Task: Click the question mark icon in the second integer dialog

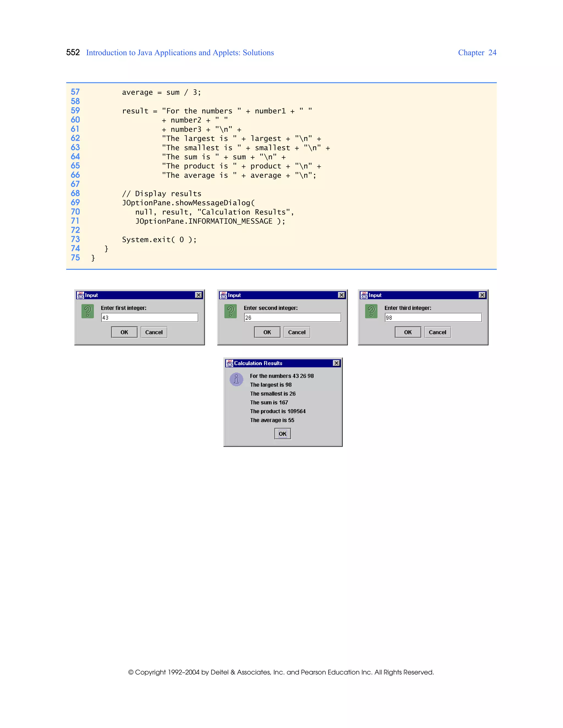Action: (x=230, y=311)
